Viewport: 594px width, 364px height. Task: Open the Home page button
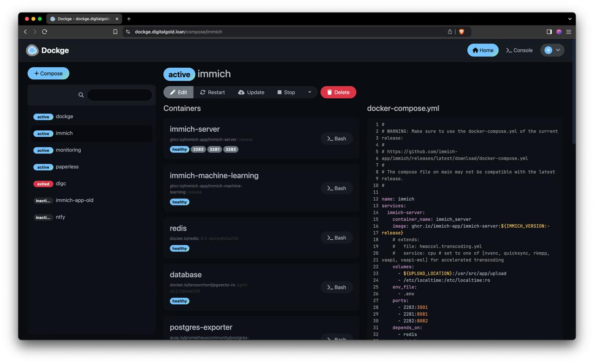[x=483, y=50]
